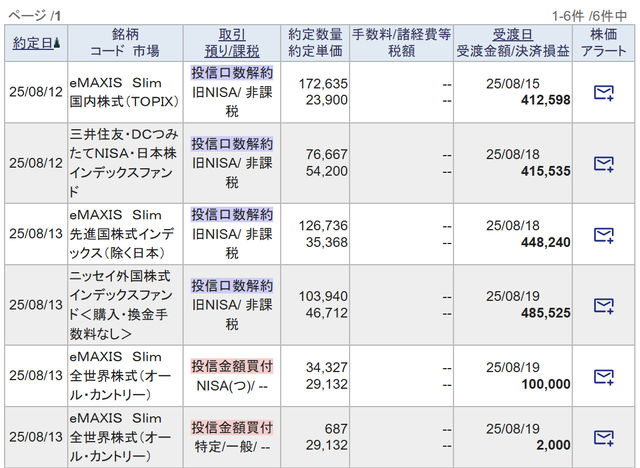Screen dimensions: 640x468
Task: Click the 約定数量 約定単価 column header
Action: (315, 43)
